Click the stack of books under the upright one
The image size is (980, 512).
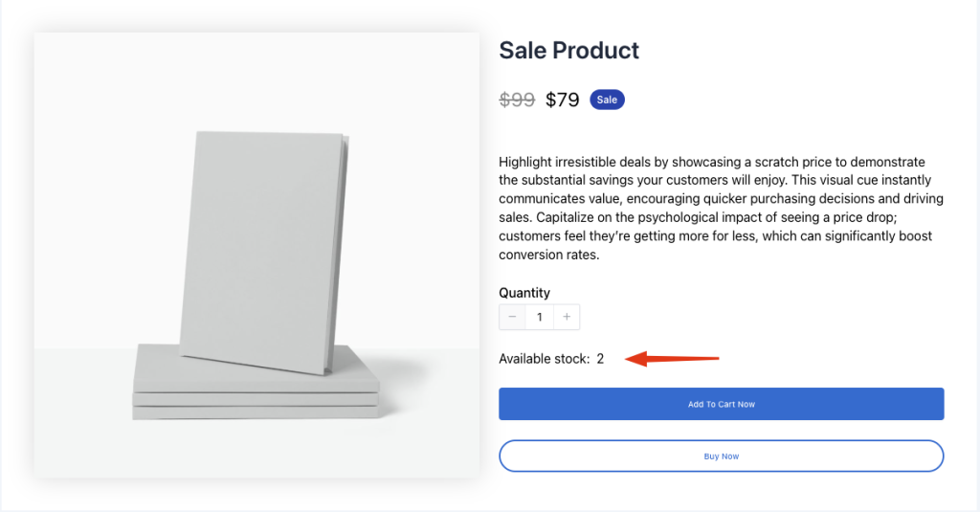coord(256,389)
